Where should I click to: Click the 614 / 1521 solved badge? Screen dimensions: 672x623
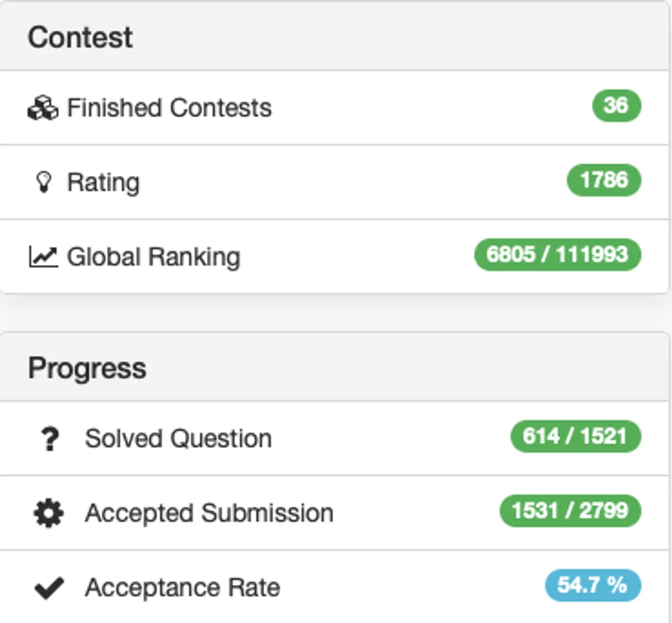[575, 436]
